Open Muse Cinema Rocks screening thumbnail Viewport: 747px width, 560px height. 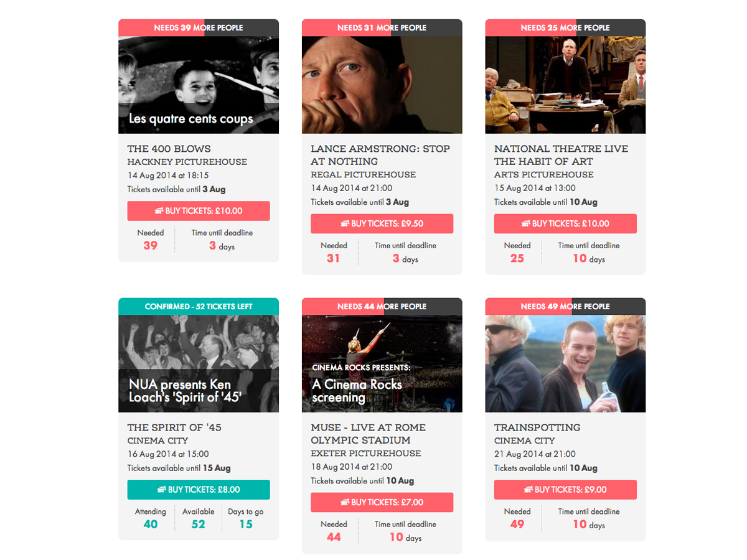[x=382, y=363]
